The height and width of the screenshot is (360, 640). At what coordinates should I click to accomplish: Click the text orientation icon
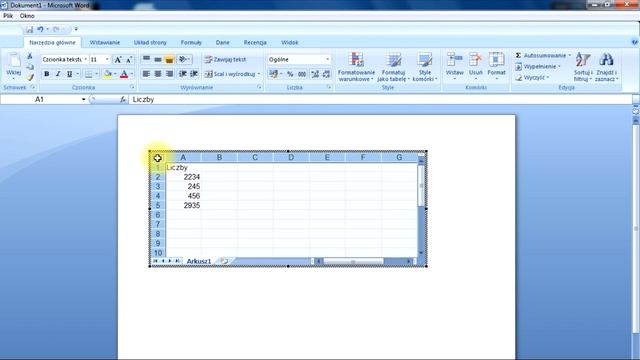(182, 60)
